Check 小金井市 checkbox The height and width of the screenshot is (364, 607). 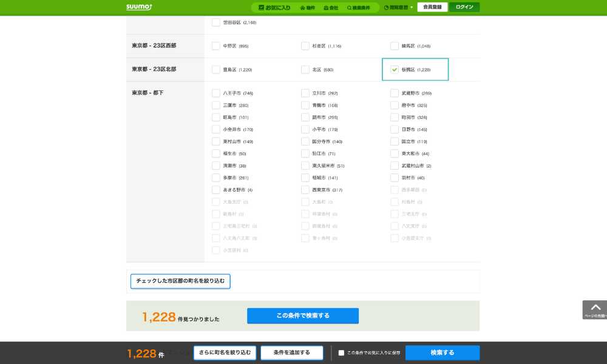[x=216, y=129]
